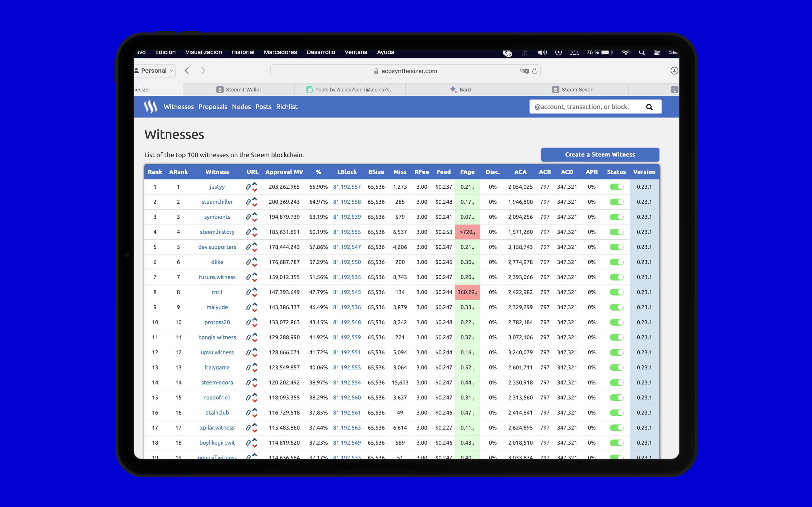Expand the Personal profile dropdown
The width and height of the screenshot is (812, 507).
click(154, 71)
